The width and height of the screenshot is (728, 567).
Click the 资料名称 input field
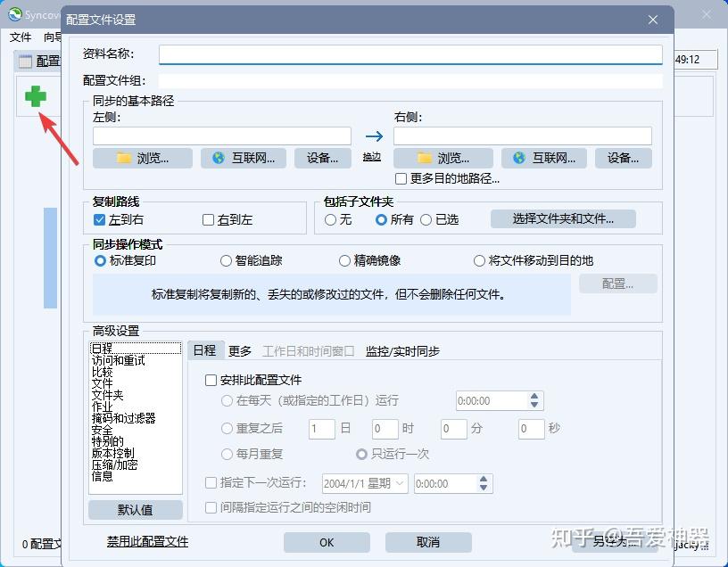pos(410,54)
